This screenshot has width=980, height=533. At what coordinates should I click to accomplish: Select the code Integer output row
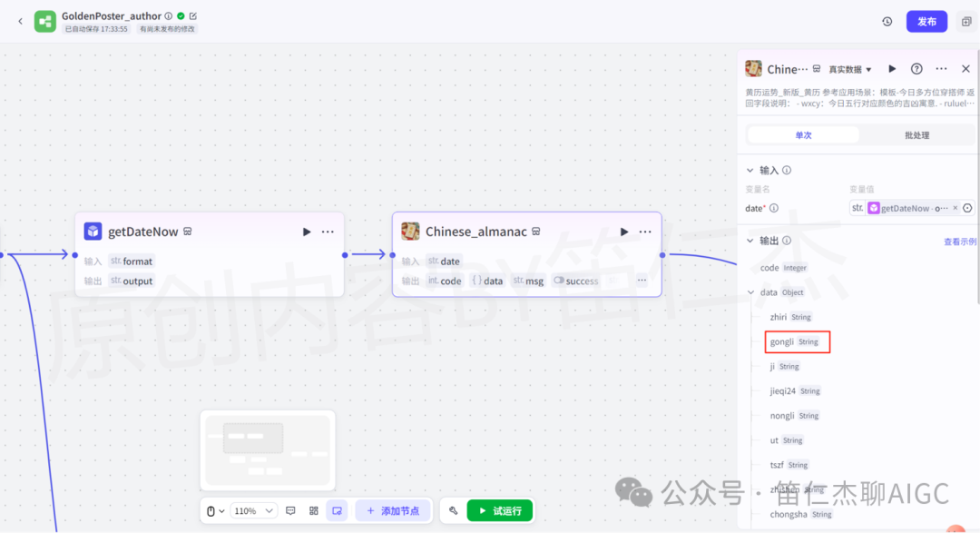(x=784, y=268)
